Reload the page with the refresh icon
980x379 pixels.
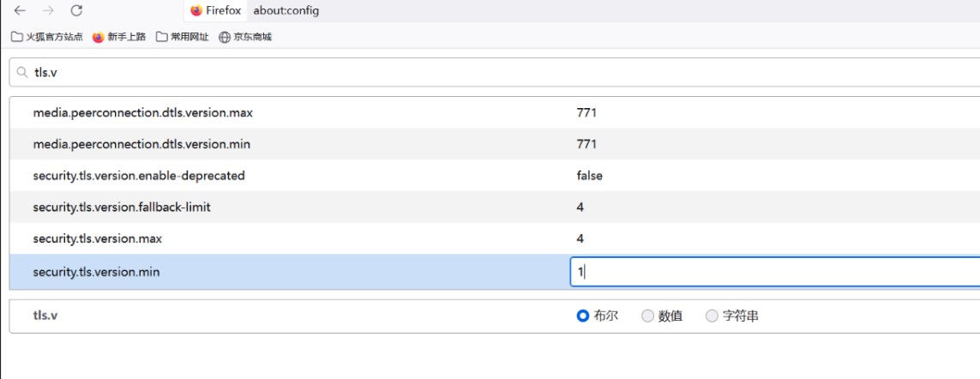point(76,11)
